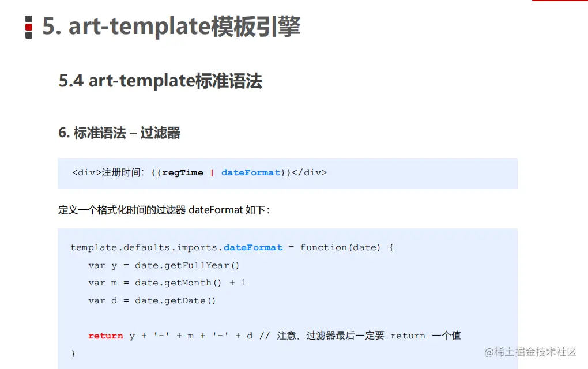This screenshot has width=588, height=369.
Task: Click the red line at the top-right corner
Action: pos(559,1)
